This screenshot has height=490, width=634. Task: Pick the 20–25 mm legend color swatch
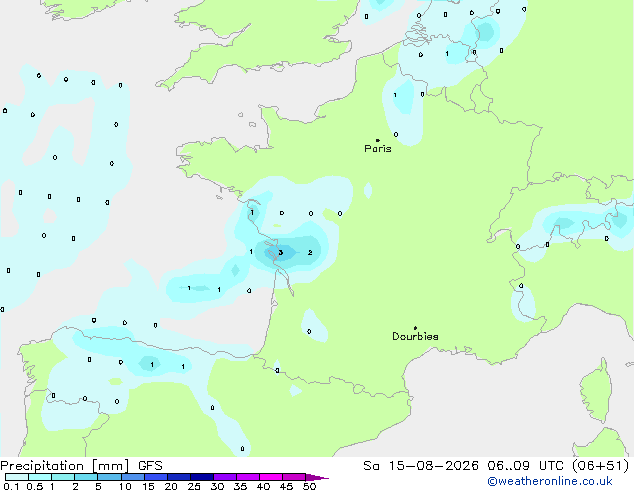[x=179, y=477]
